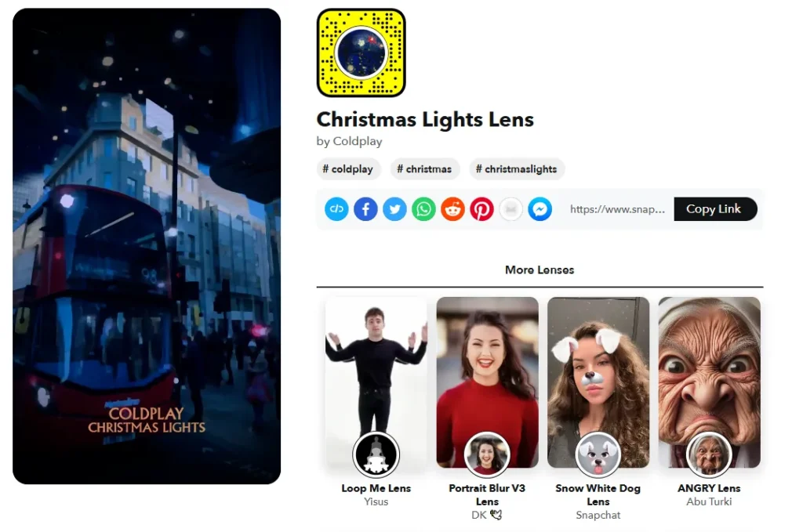803x532 pixels.
Task: Open the Loop Me Lens thumbnail
Action: pyautogui.click(x=376, y=382)
